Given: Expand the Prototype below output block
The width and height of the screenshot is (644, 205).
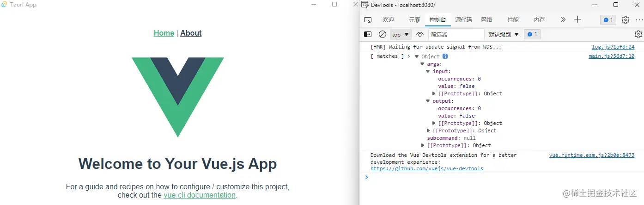Looking at the screenshot, I should point(428,130).
